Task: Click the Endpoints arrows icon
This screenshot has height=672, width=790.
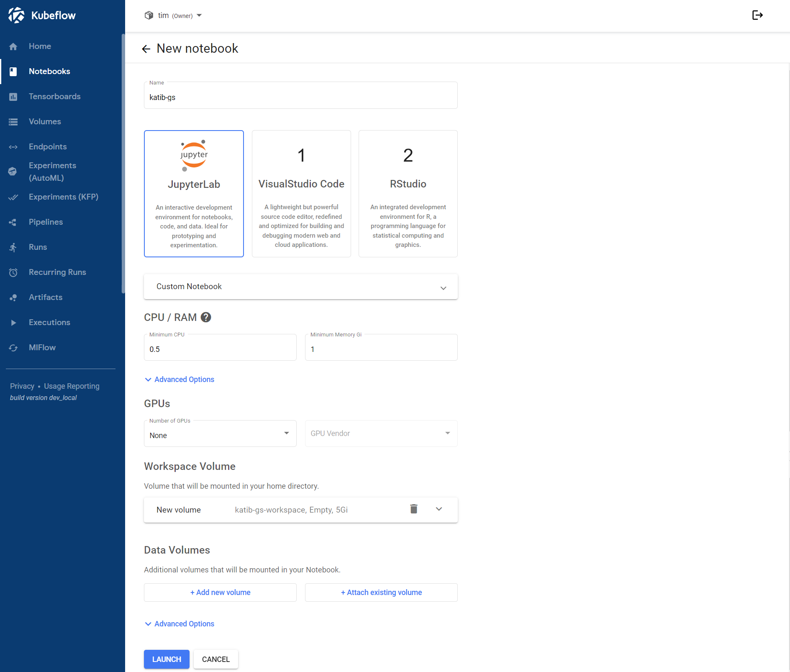Action: [13, 147]
